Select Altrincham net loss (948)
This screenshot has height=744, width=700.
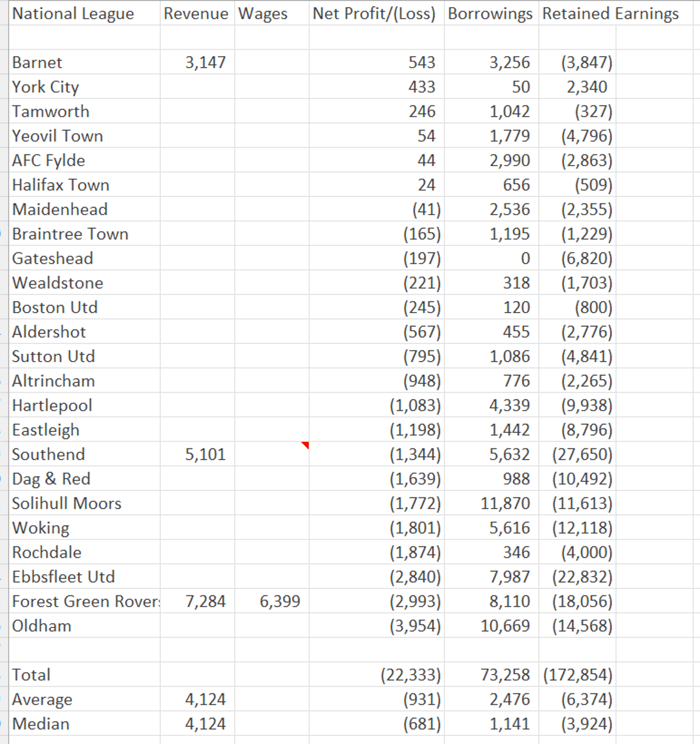pos(377,380)
